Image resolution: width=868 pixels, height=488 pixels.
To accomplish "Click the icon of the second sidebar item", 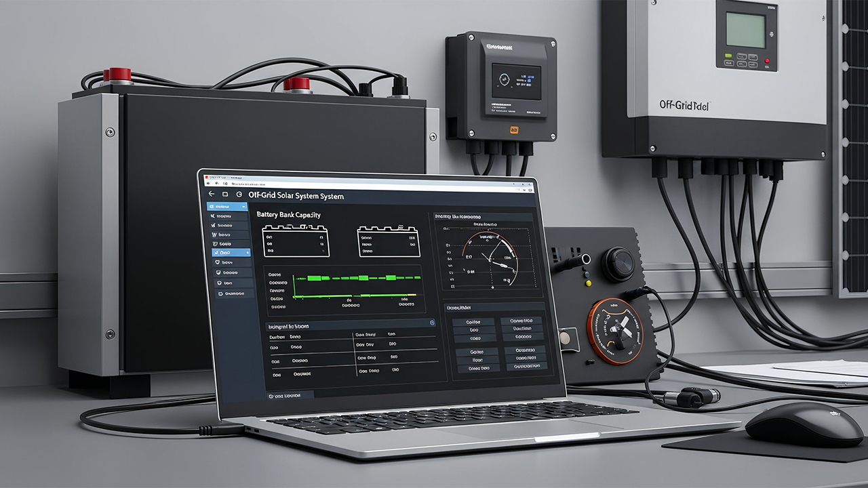I will (x=214, y=216).
